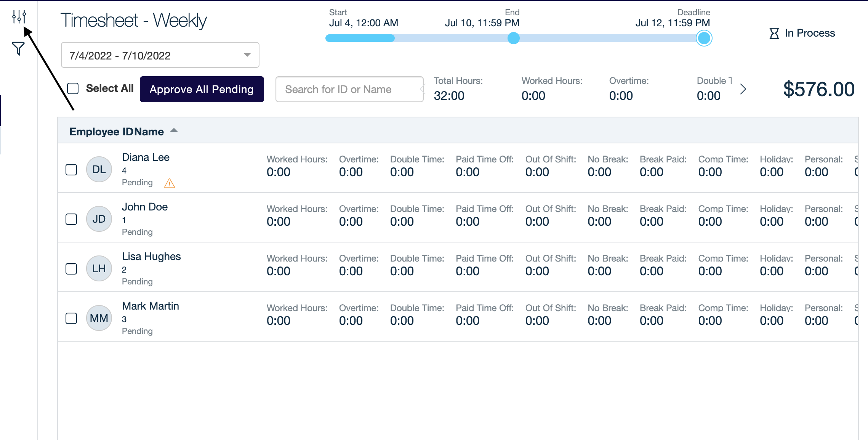Click the Deadline marker on the timeline slider
868x440 pixels.
[x=704, y=38]
